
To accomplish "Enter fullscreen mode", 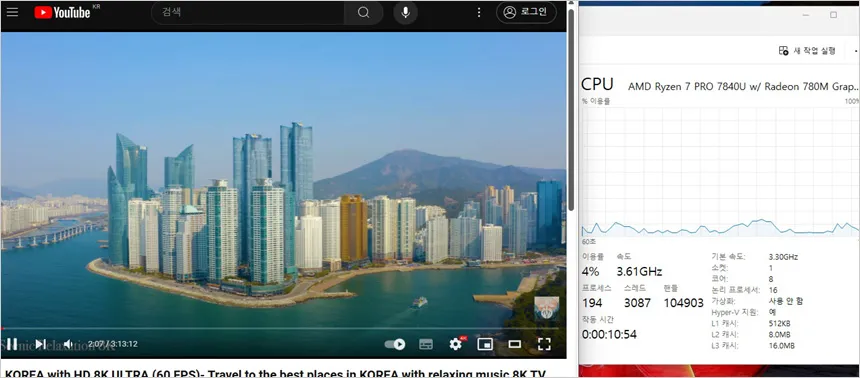I will (x=544, y=344).
